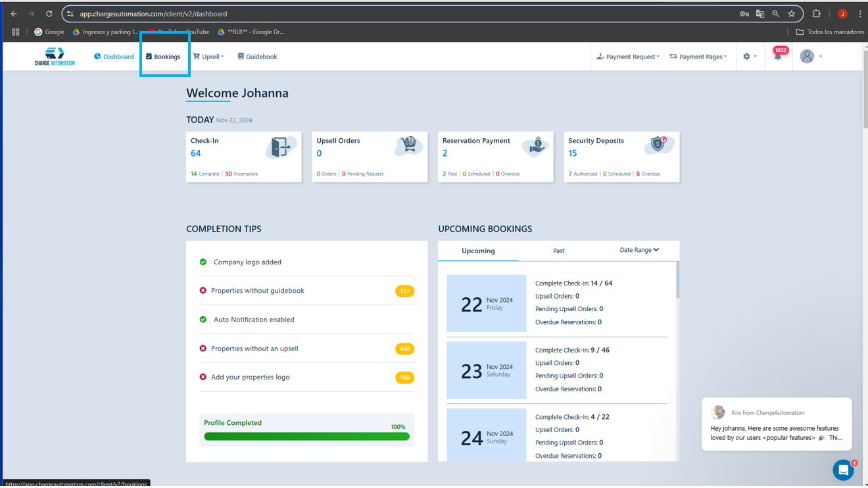868x488 pixels.
Task: Open the Bookings menu item
Action: tap(163, 57)
